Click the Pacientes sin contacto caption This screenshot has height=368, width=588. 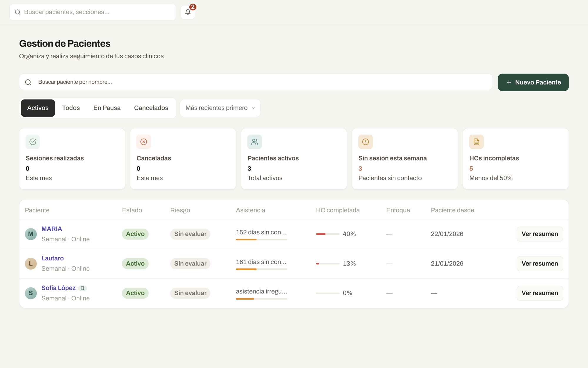pyautogui.click(x=390, y=178)
